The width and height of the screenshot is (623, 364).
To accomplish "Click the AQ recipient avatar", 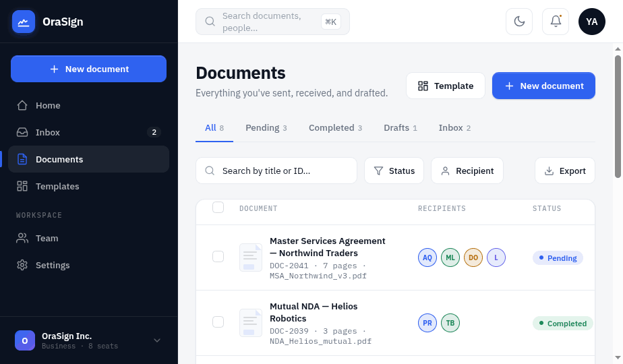I will [427, 257].
